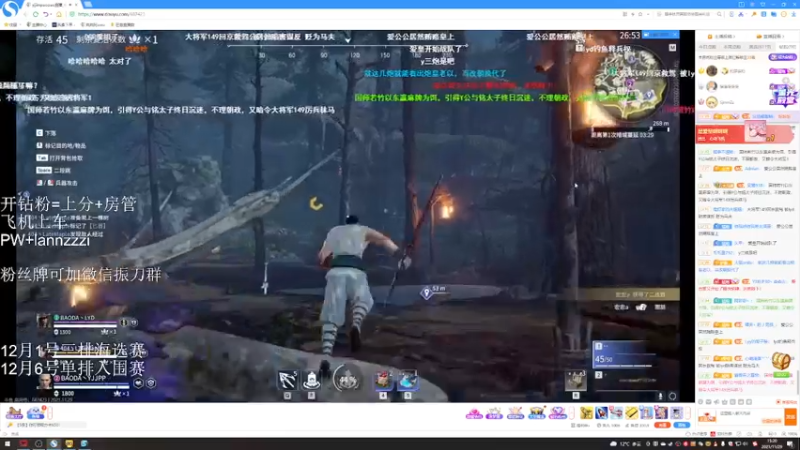800x450 pixels.
Task: Click the red promotional banner in chat
Action: click(745, 134)
